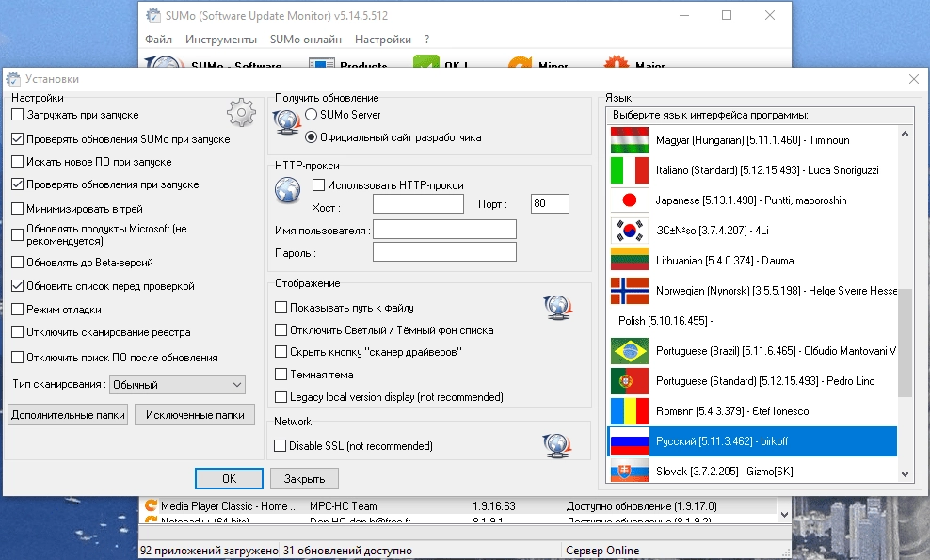Click Сервер Online status bar text
Screen dimensions: 930x560
[x=602, y=551]
